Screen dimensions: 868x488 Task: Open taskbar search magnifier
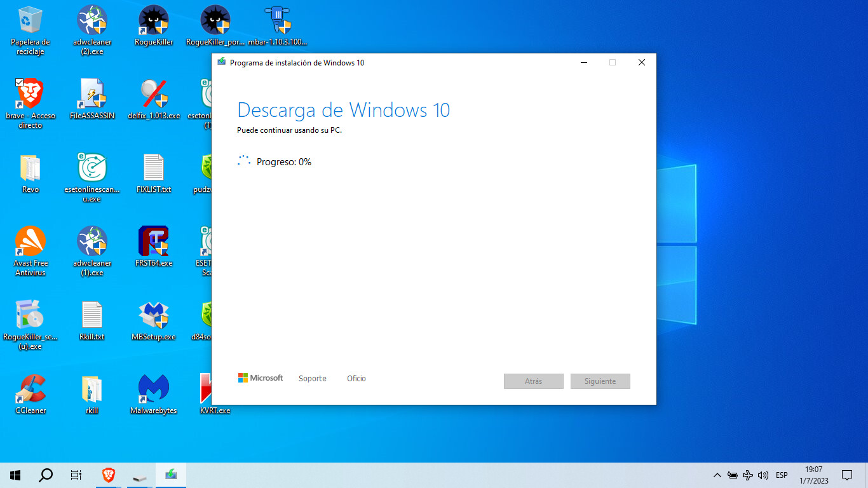click(x=46, y=475)
